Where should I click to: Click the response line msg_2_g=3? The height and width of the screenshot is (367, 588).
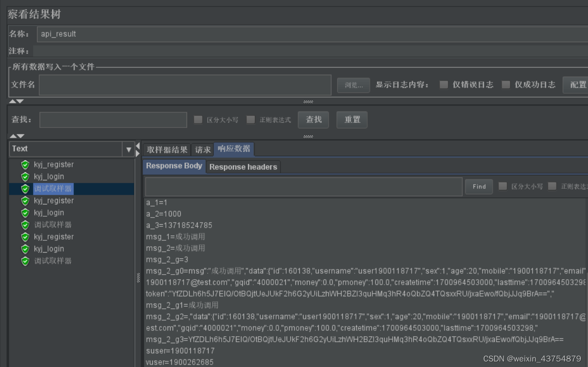pyautogui.click(x=167, y=260)
